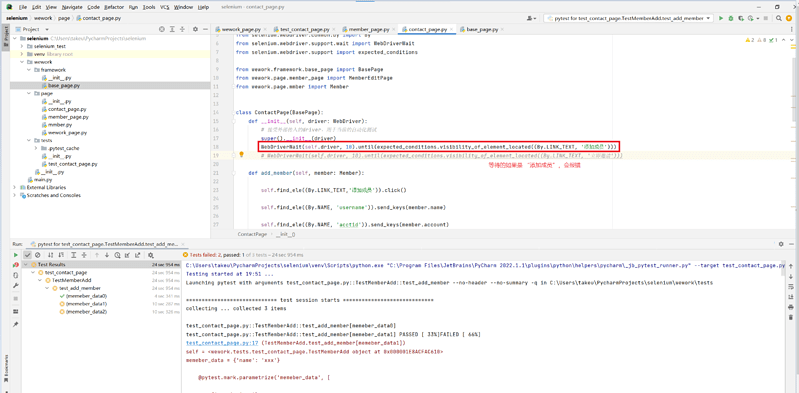The image size is (799, 393).
Task: Open Run tool window settings gear
Action: coord(781,244)
